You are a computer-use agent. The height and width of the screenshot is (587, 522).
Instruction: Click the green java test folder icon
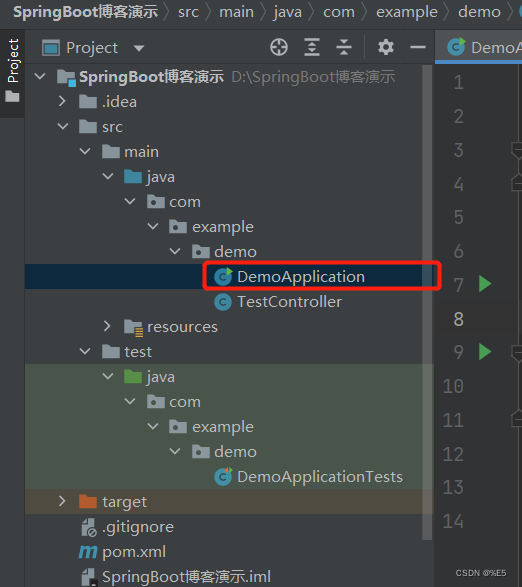[133, 377]
